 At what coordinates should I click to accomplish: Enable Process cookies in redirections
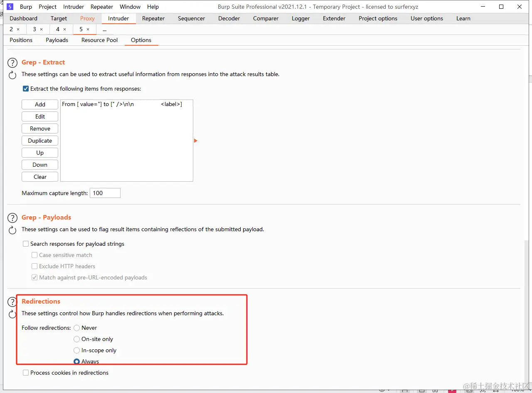pos(26,373)
